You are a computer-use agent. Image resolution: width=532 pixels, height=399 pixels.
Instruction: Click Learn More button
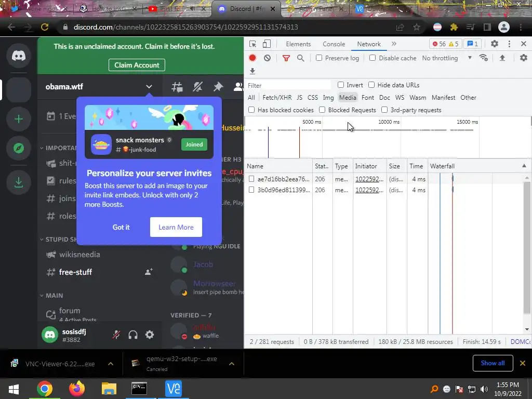[x=176, y=228]
